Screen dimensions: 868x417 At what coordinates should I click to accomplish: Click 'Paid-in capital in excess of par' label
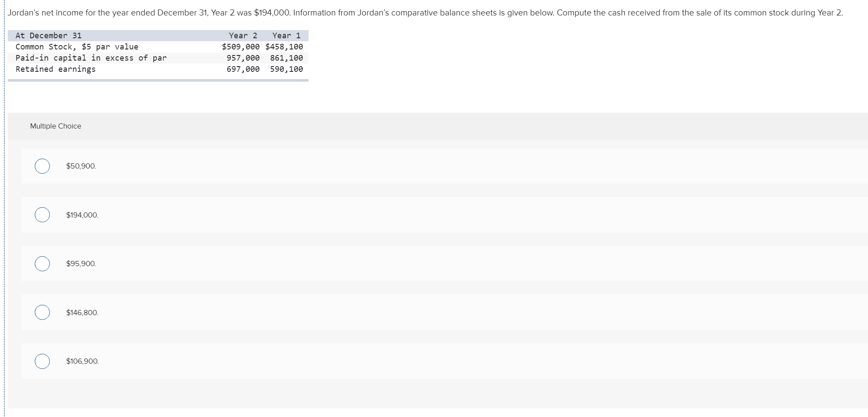click(91, 58)
